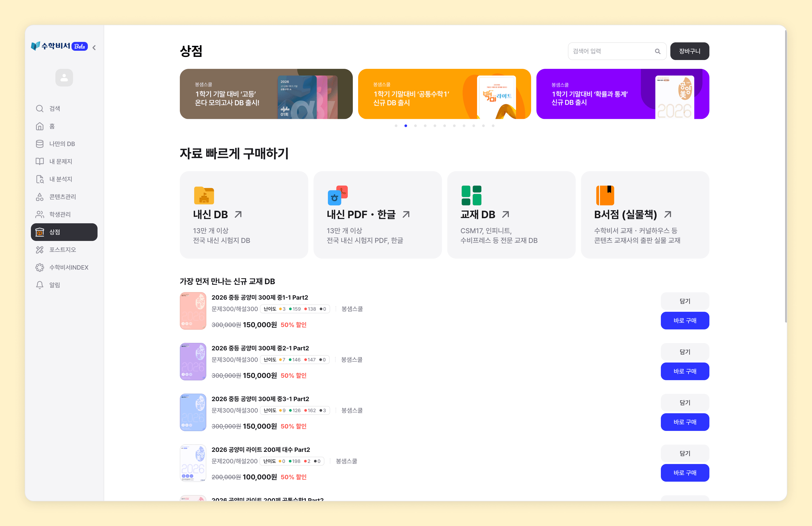The height and width of the screenshot is (526, 812).
Task: Click 바로 구매 for 라이트 200제 대수
Action: [685, 473]
